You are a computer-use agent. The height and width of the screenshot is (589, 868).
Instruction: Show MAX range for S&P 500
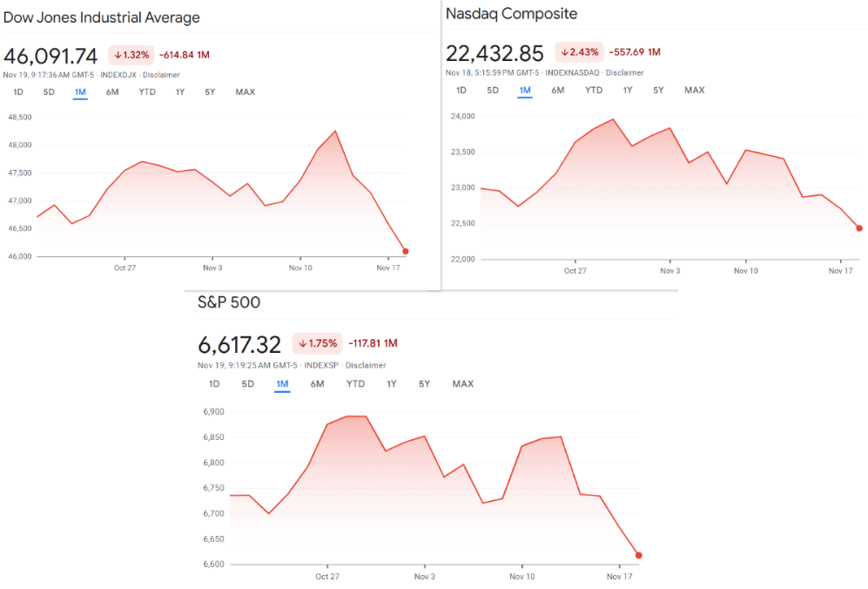(463, 384)
